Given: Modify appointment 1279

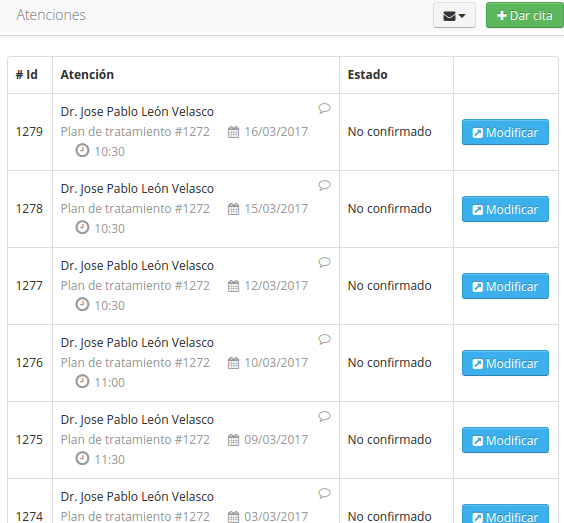Looking at the screenshot, I should pyautogui.click(x=505, y=132).
